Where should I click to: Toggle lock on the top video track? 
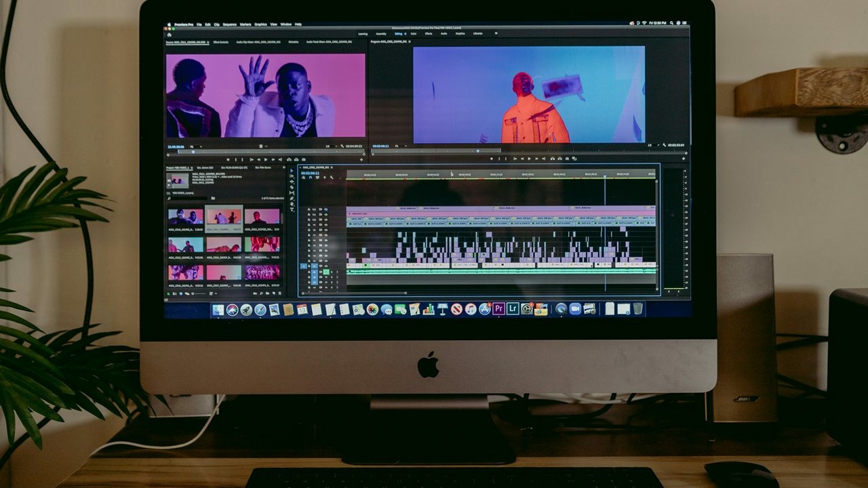coord(309,210)
